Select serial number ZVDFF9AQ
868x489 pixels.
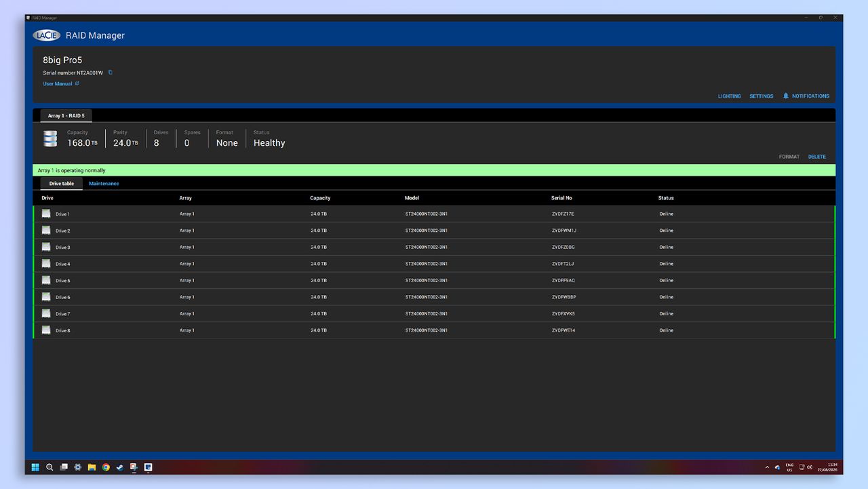(x=564, y=281)
